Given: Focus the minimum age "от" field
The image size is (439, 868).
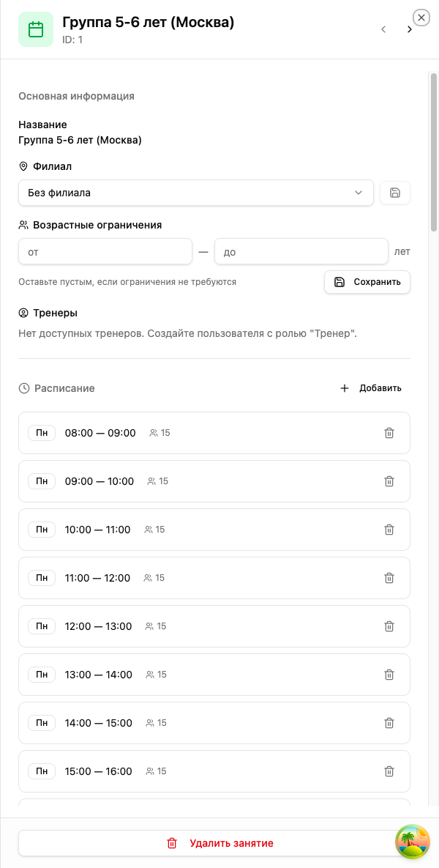Looking at the screenshot, I should 105,251.
